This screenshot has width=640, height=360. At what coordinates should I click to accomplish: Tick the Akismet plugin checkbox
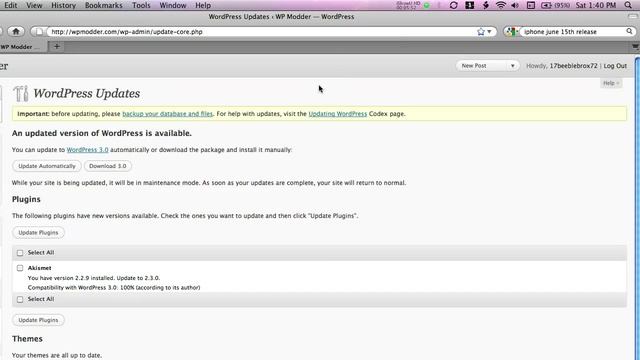tap(20, 268)
